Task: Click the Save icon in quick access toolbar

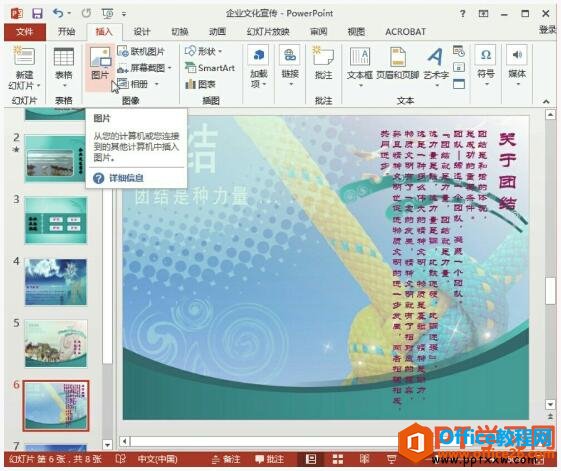Action: tap(37, 14)
